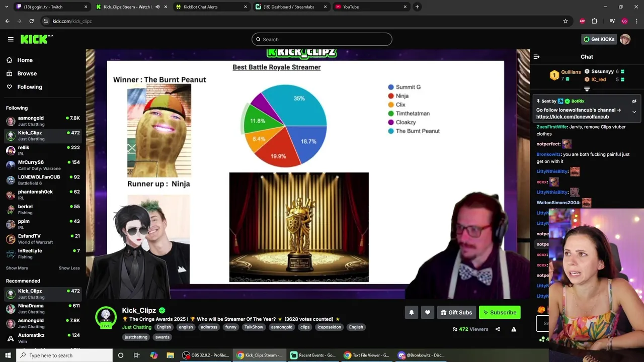Screen dimensions: 644x362
Task: Collapse the chat panel arrow icon
Action: [x=536, y=57]
